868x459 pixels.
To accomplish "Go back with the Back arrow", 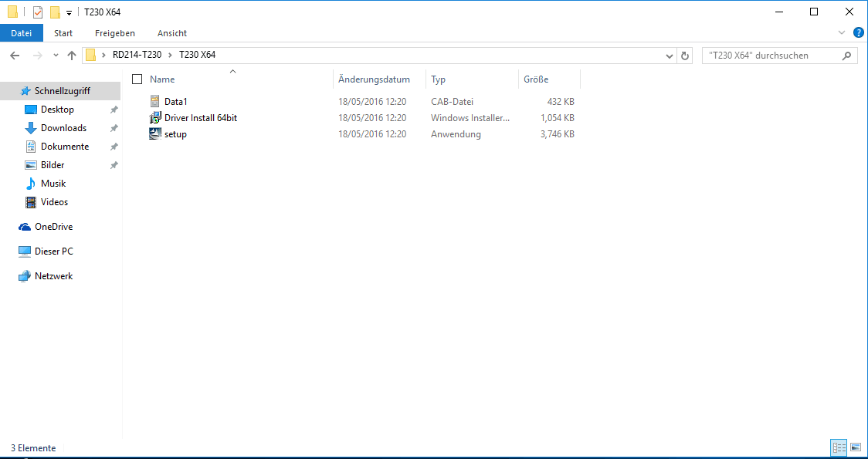I will (15, 56).
